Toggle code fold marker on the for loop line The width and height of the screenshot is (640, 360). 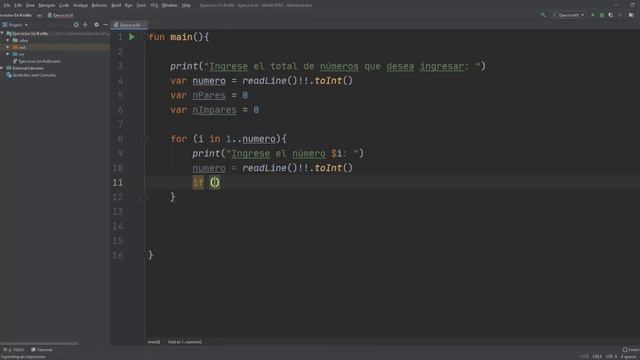coord(144,139)
